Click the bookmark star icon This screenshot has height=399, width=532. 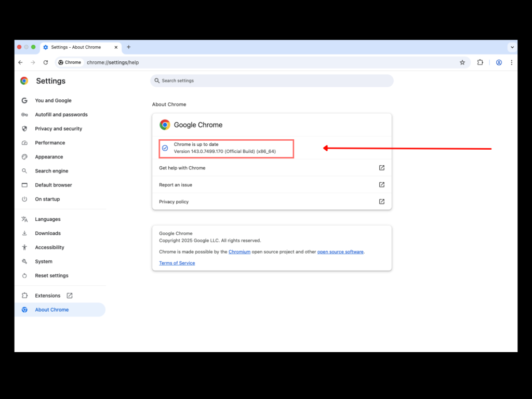[x=462, y=62]
